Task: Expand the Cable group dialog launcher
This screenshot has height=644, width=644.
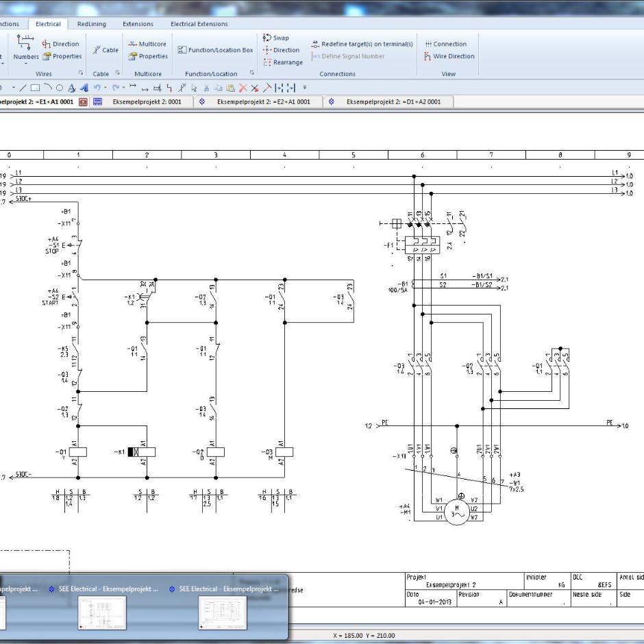Action: tap(117, 73)
